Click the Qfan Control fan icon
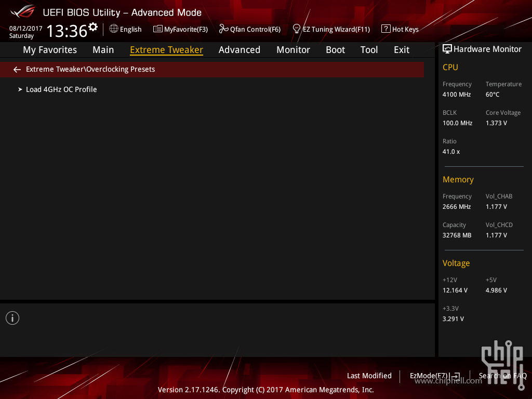532x399 pixels. [223, 29]
